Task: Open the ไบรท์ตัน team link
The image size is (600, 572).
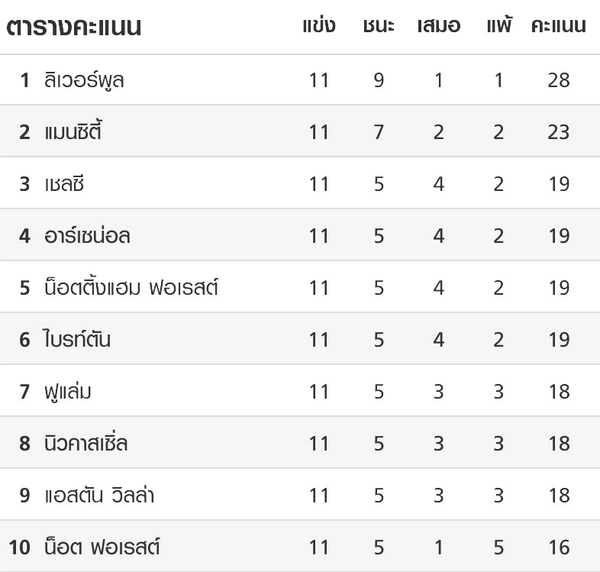Action: tap(77, 339)
